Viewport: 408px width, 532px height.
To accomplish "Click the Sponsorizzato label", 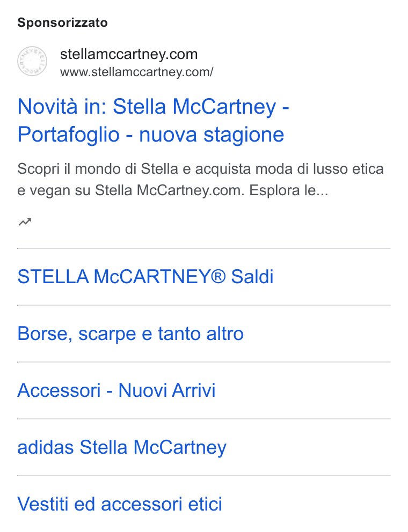I will 62,23.
